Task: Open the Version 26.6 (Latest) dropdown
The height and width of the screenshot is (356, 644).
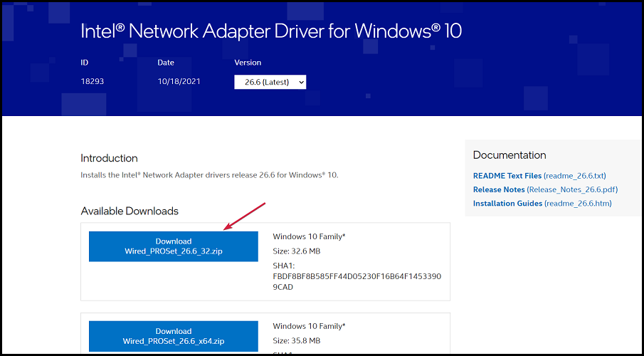Action: pyautogui.click(x=270, y=82)
